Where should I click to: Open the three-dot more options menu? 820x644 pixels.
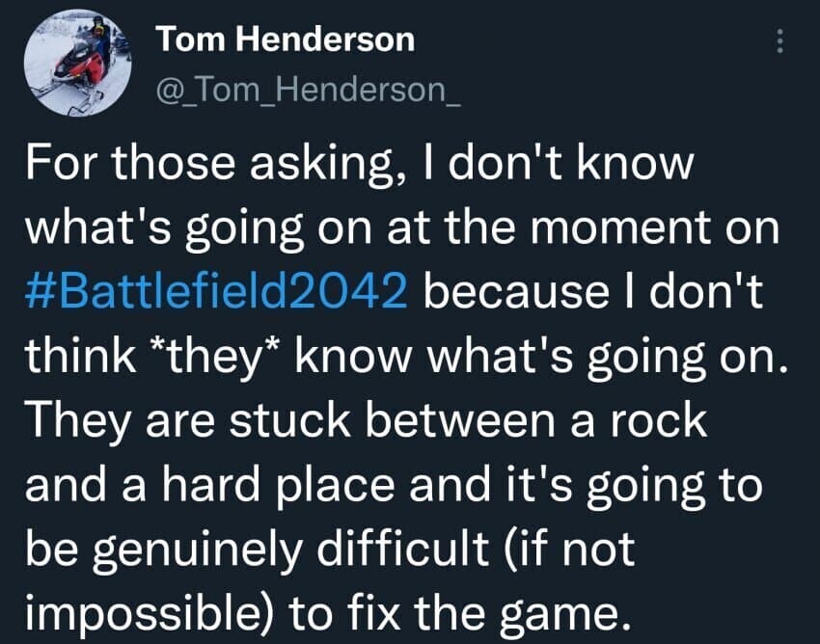pyautogui.click(x=781, y=40)
